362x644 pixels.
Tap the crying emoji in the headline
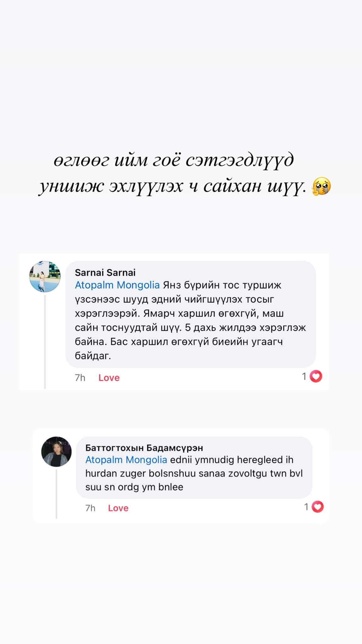pyautogui.click(x=321, y=186)
